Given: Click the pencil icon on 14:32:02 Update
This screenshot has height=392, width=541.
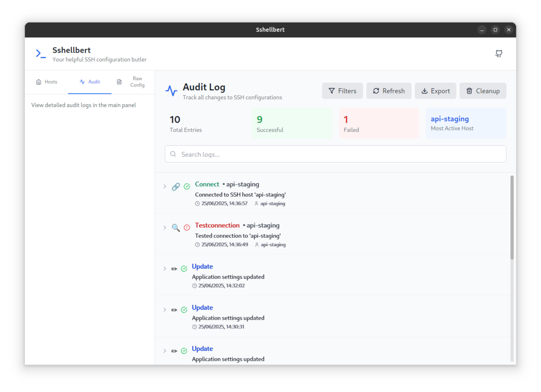Looking at the screenshot, I should 174,269.
